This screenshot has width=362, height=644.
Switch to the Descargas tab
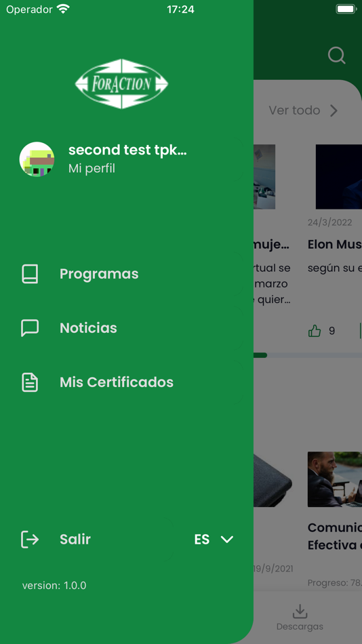point(300,618)
